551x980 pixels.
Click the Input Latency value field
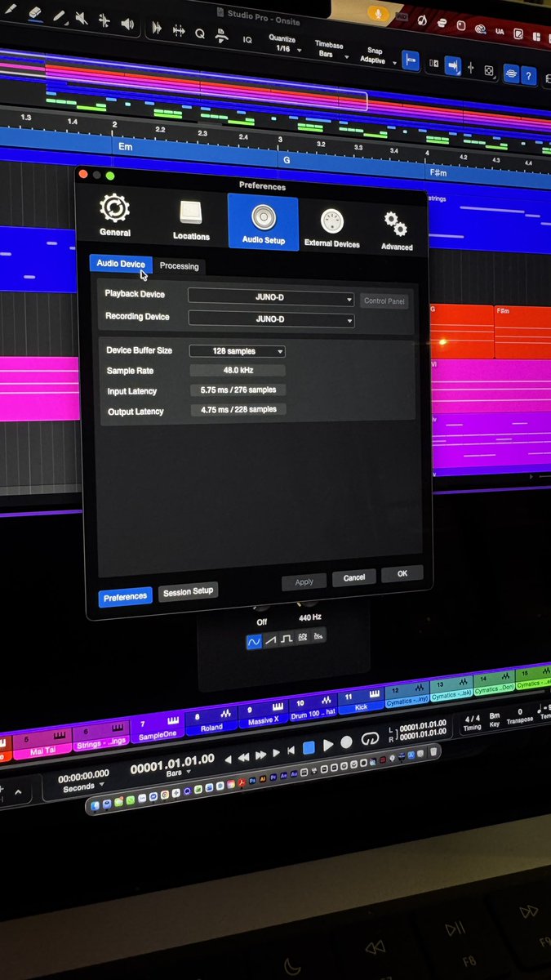pyautogui.click(x=238, y=390)
